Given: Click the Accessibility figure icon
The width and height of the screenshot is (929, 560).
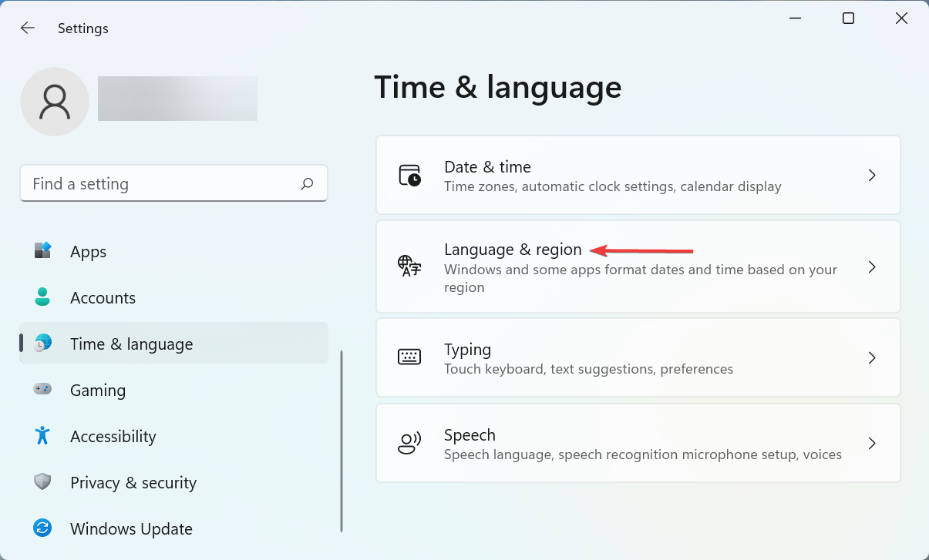Looking at the screenshot, I should tap(42, 436).
